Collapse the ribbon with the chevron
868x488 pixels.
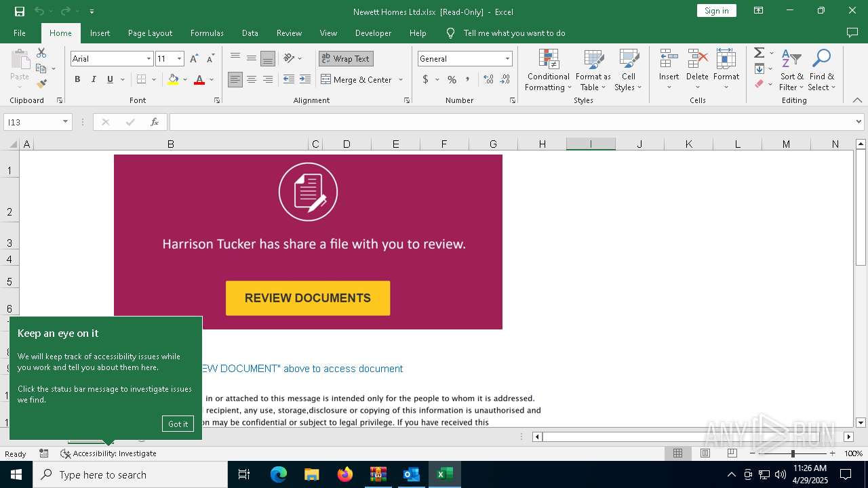857,100
